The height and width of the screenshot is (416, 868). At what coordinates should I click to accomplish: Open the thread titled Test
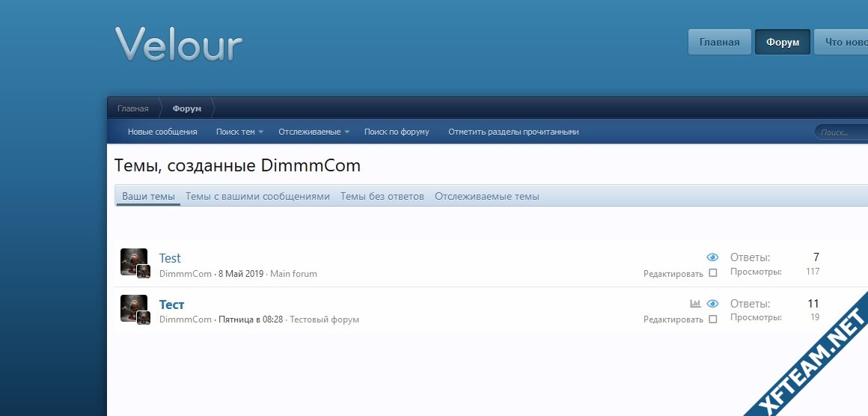[x=170, y=258]
